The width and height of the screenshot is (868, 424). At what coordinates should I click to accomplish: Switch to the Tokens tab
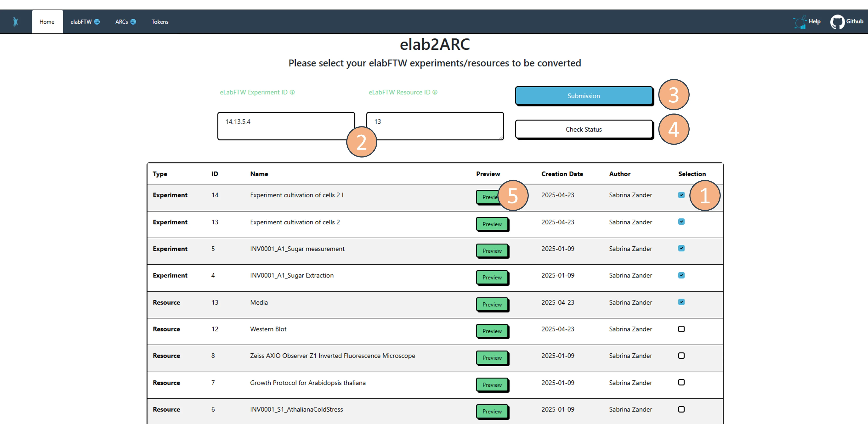160,22
